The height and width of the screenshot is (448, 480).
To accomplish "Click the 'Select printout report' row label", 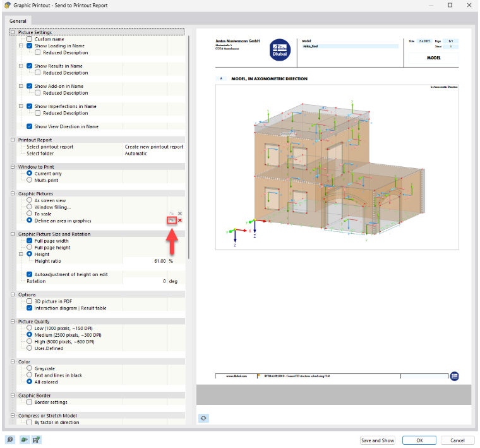I will pyautogui.click(x=50, y=147).
